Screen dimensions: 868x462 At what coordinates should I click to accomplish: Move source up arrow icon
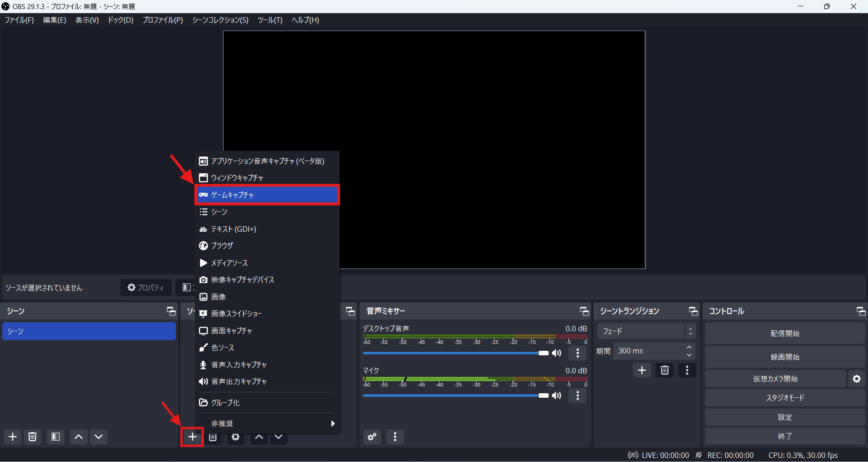pyautogui.click(x=259, y=438)
